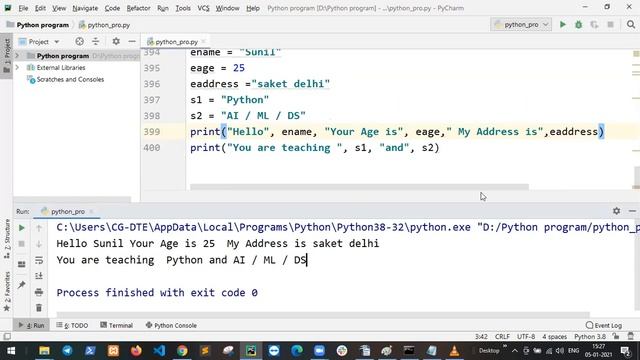Open the Event Log
Viewport: 640px width, 360px height.
click(x=604, y=325)
